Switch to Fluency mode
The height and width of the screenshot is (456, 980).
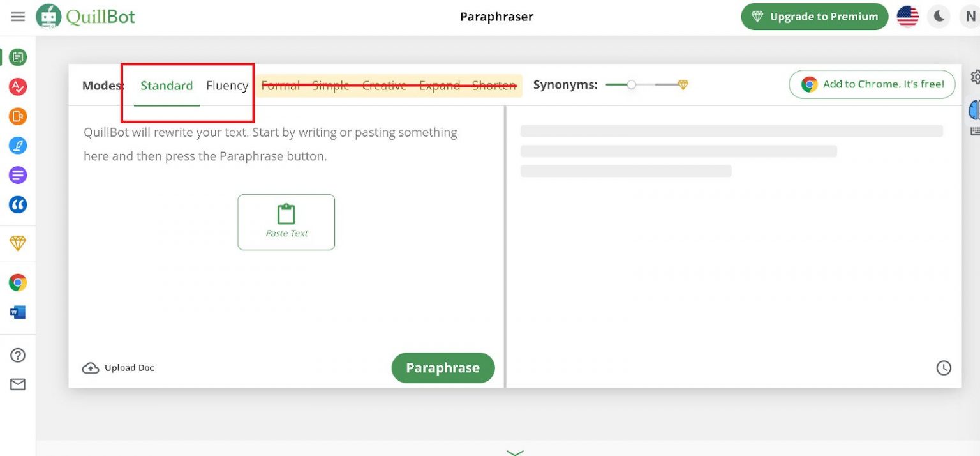tap(227, 85)
